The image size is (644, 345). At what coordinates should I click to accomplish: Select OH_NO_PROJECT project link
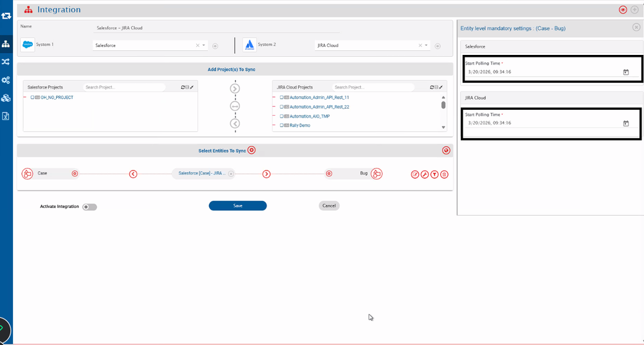point(57,98)
